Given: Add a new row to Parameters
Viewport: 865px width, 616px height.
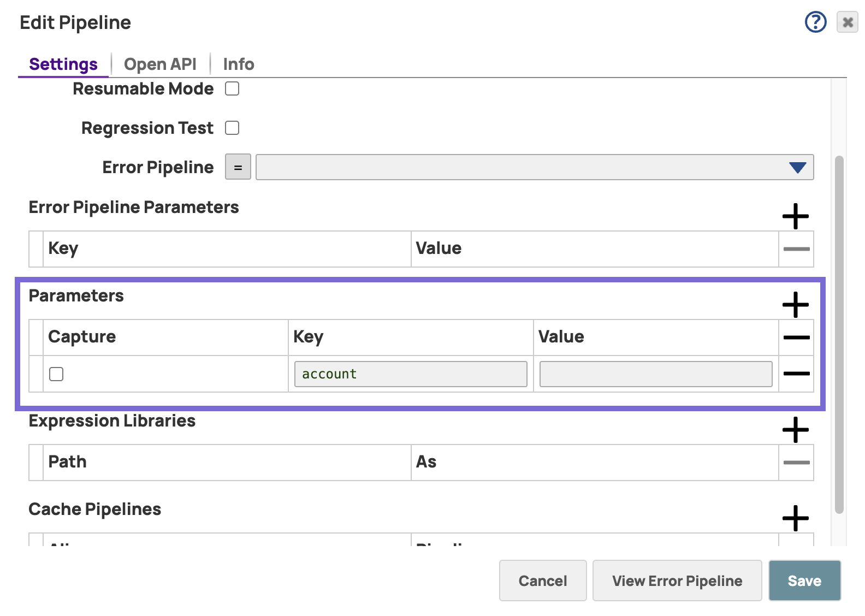Looking at the screenshot, I should [x=795, y=305].
